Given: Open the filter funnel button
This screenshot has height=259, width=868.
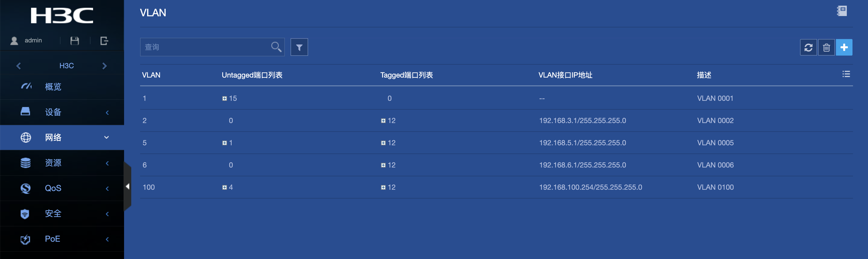Looking at the screenshot, I should 299,47.
